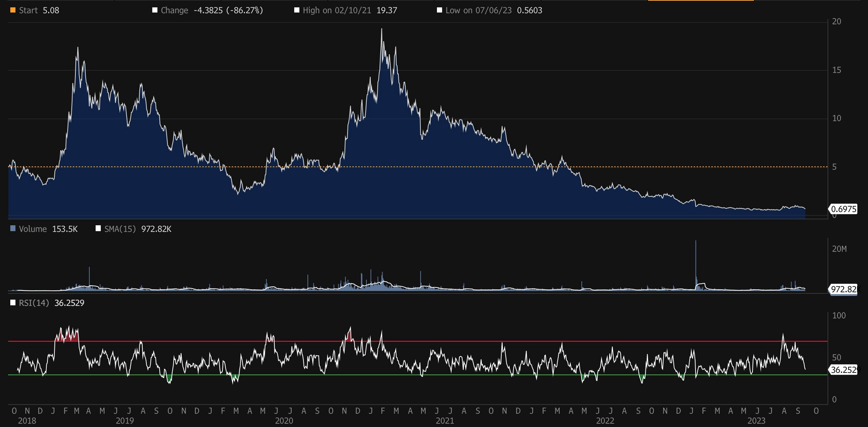
Task: Click the 2023 year label on timeline
Action: [x=756, y=421]
